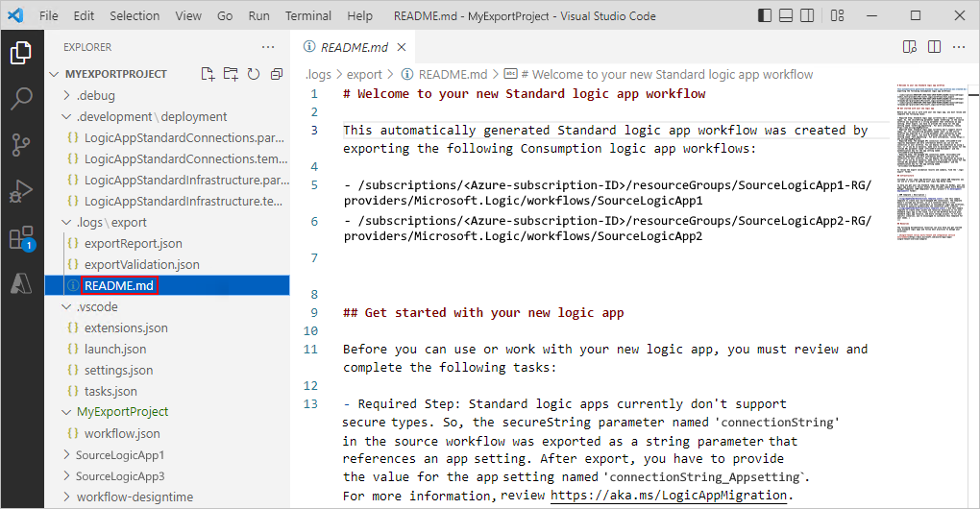Viewport: 980px width, 509px height.
Task: Open the Edit menu
Action: [x=84, y=15]
